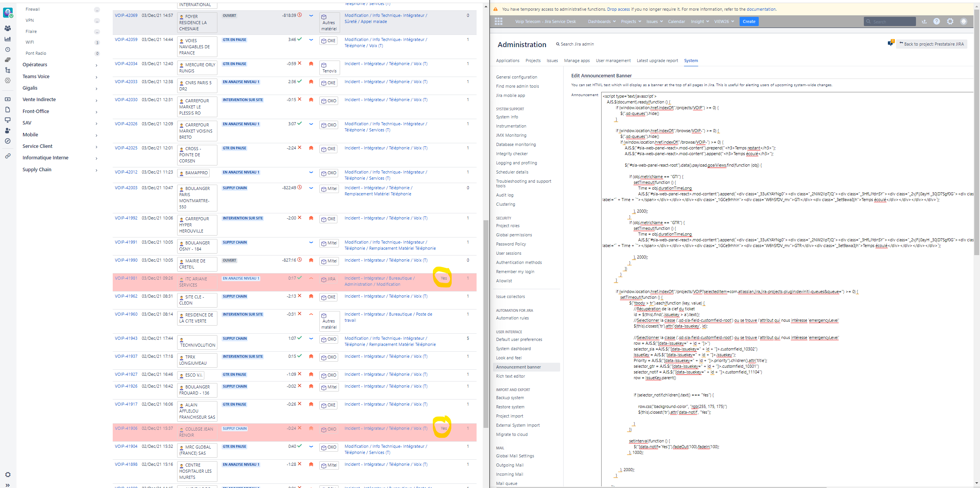The image size is (980, 488).
Task: Open the Announcement banner admin menu item
Action: click(x=526, y=367)
